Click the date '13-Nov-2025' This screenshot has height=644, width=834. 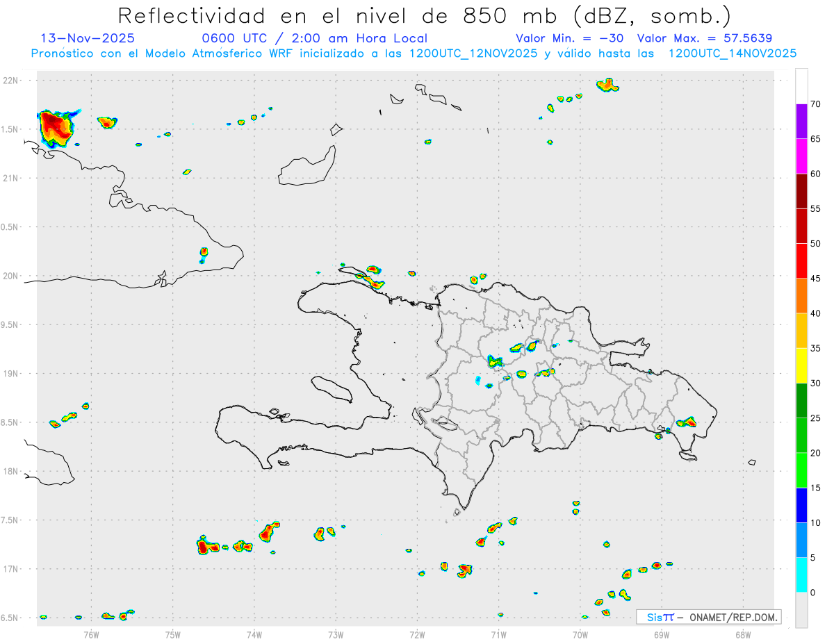pyautogui.click(x=88, y=38)
